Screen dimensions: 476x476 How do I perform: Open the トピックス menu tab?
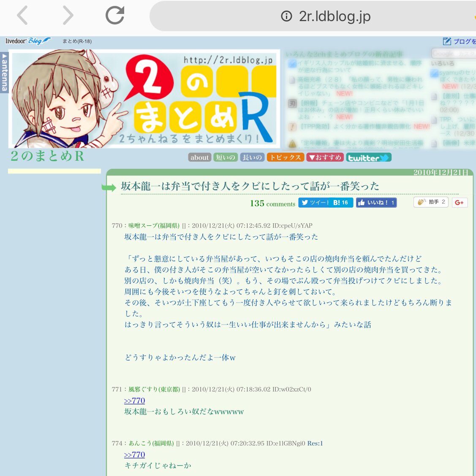285,157
